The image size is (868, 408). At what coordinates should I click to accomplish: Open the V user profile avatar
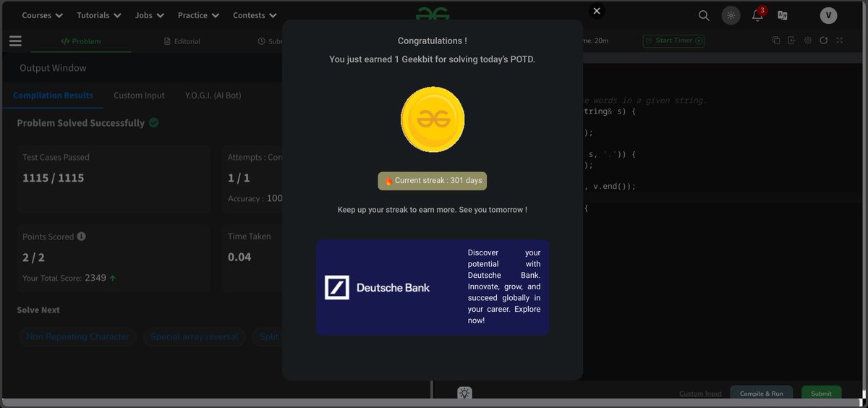[x=828, y=15]
